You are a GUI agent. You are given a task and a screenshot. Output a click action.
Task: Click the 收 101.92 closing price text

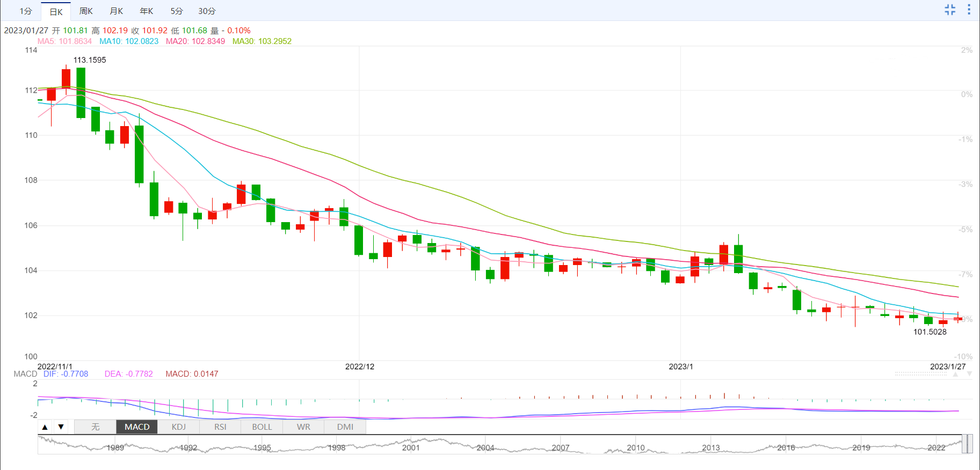149,31
